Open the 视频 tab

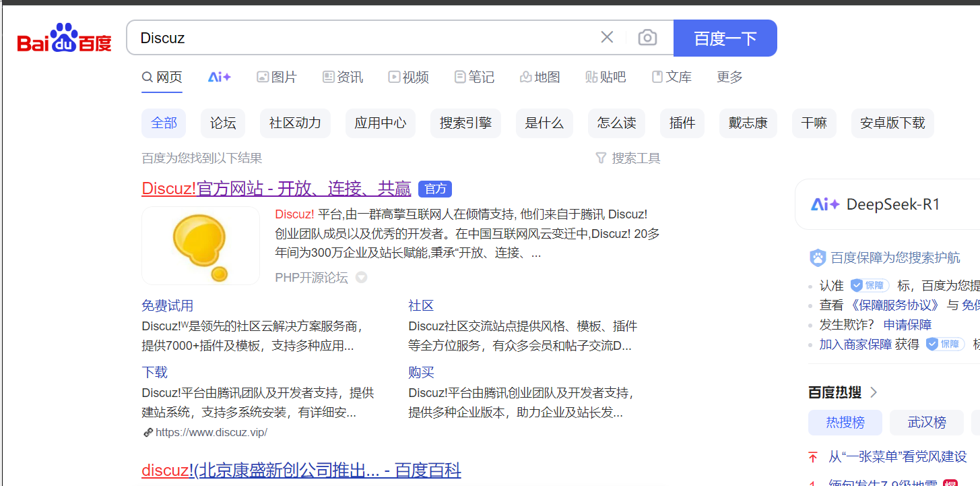pyautogui.click(x=408, y=77)
